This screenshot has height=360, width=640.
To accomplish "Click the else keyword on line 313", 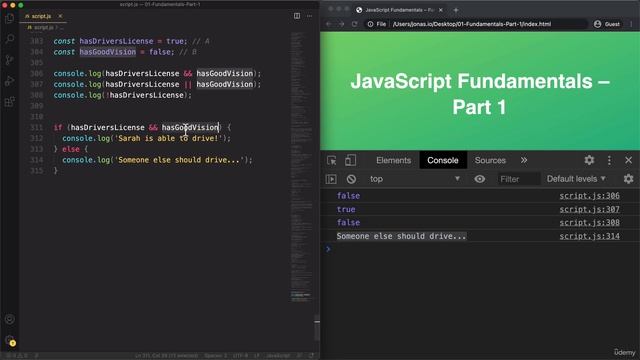I will (71, 149).
